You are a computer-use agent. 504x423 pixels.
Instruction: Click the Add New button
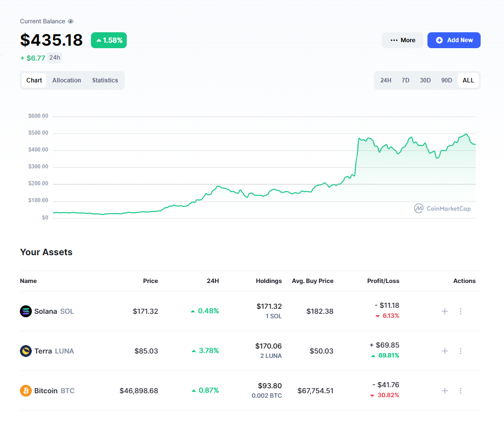(x=454, y=40)
